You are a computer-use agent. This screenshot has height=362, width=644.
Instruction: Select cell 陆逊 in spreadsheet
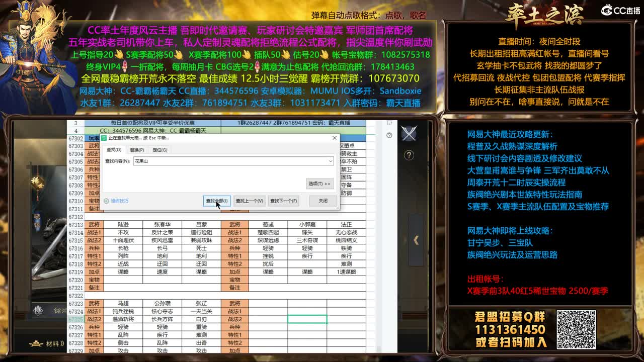[123, 225]
